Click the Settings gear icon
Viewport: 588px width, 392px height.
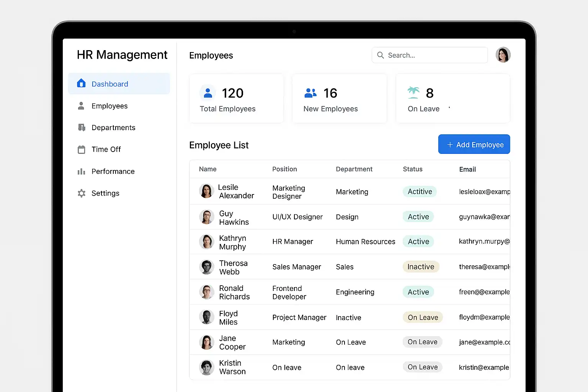(x=82, y=193)
